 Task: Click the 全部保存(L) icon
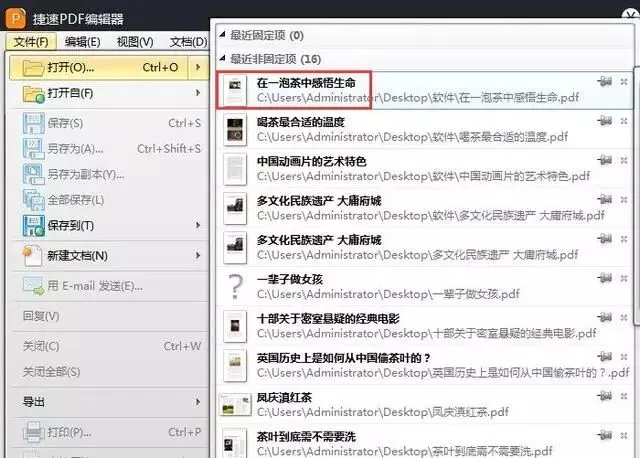[33, 200]
